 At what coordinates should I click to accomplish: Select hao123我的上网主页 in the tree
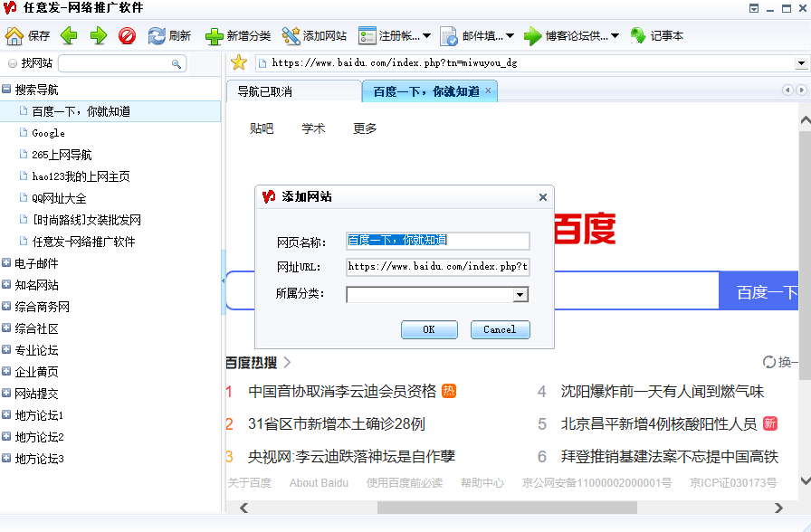click(x=81, y=176)
